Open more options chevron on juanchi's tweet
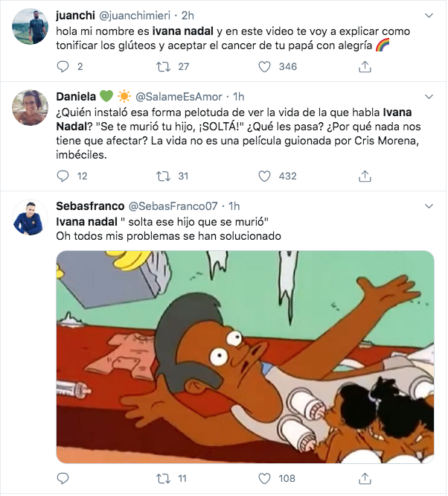Viewport: 448px width, 496px height. click(429, 16)
